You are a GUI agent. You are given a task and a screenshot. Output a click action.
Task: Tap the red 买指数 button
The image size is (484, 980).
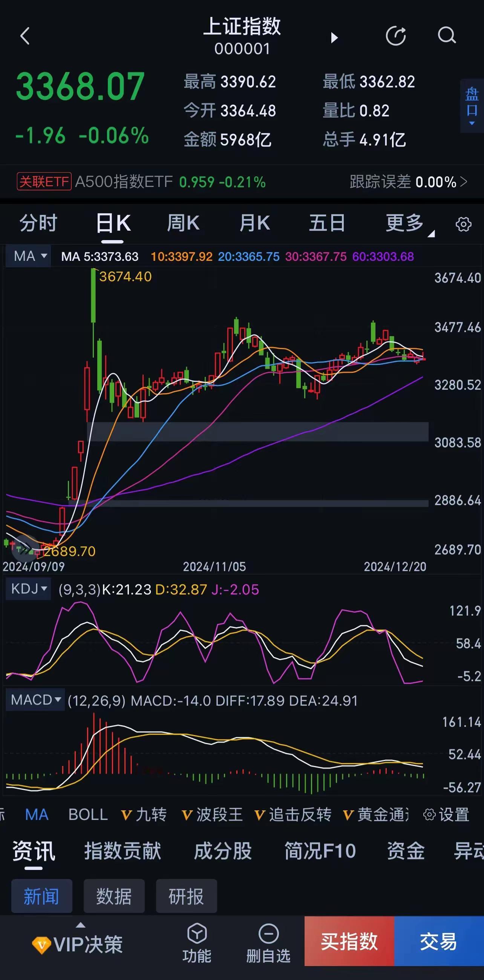349,941
